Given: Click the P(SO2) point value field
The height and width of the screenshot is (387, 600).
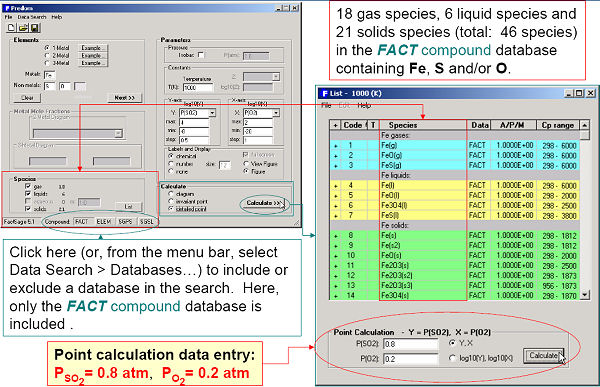Looking at the screenshot, I should 410,344.
